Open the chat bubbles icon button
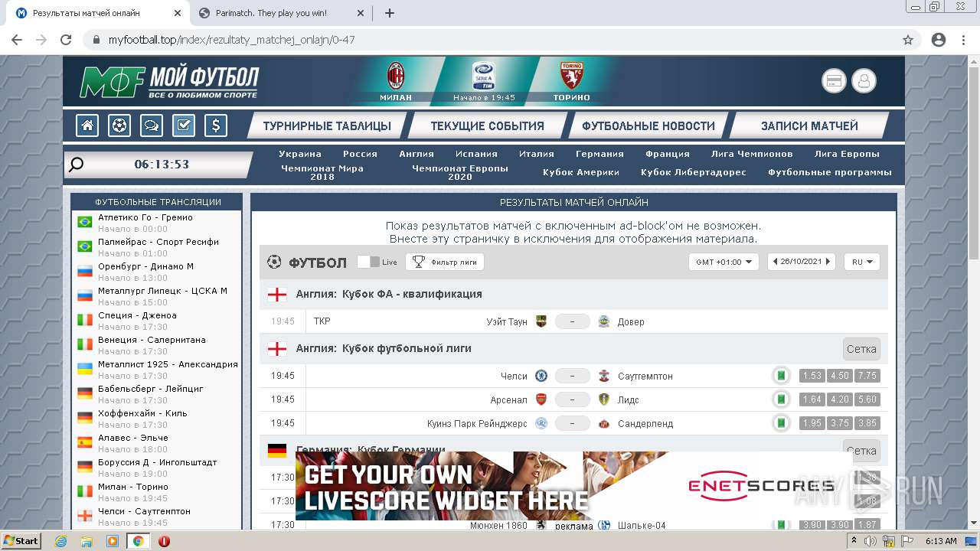This screenshot has width=980, height=551. click(x=152, y=126)
